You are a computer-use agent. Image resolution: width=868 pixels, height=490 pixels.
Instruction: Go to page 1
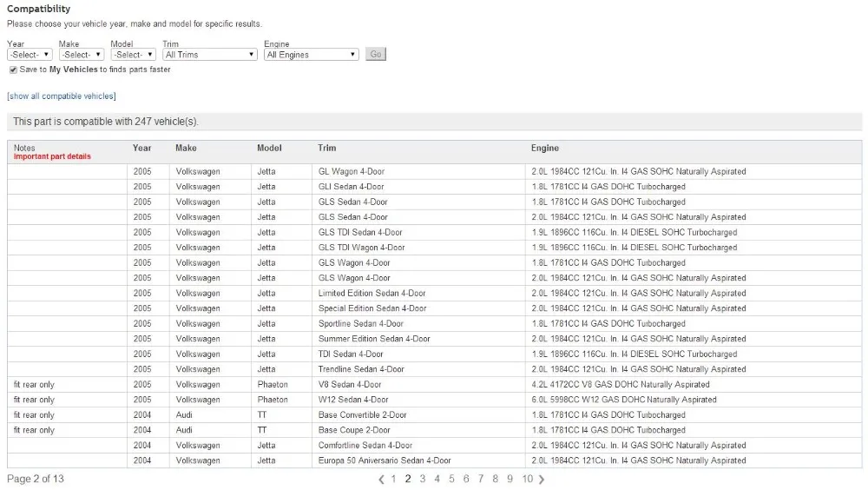(x=393, y=479)
